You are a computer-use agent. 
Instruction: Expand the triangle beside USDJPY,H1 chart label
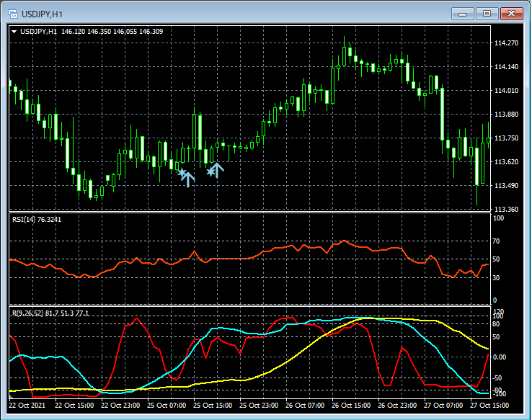(x=14, y=32)
